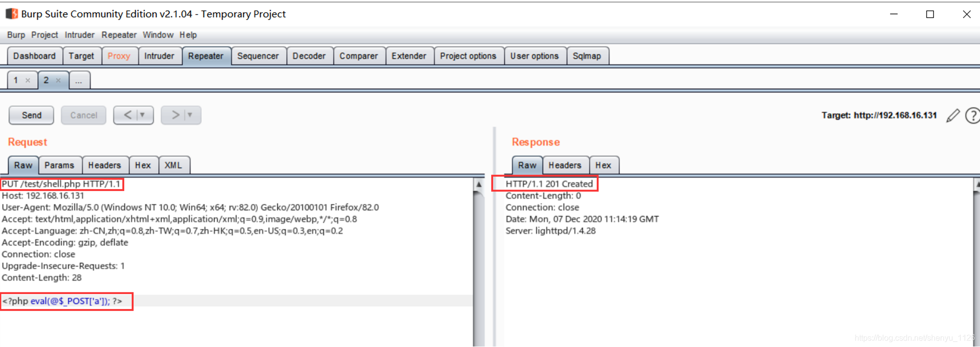Switch to the Target tab

click(x=81, y=56)
